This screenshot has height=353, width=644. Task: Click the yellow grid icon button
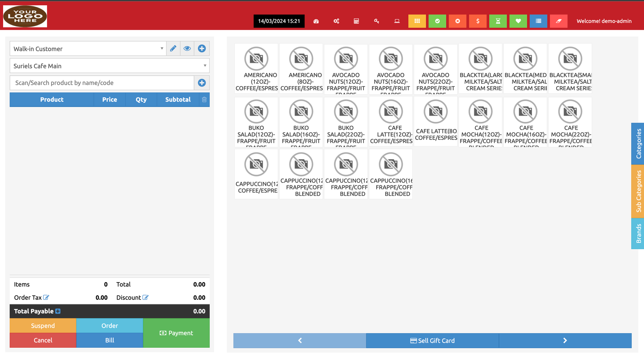tap(417, 21)
